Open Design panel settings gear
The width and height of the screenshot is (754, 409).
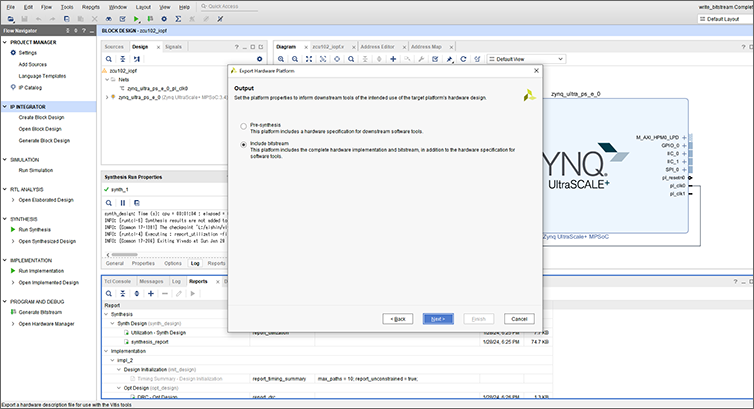[x=259, y=59]
